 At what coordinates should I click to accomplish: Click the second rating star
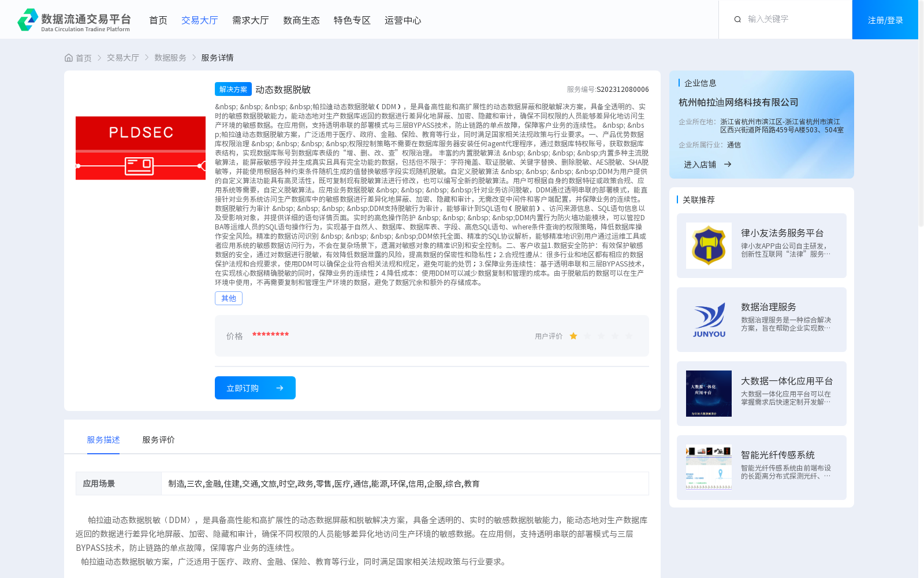pos(587,336)
